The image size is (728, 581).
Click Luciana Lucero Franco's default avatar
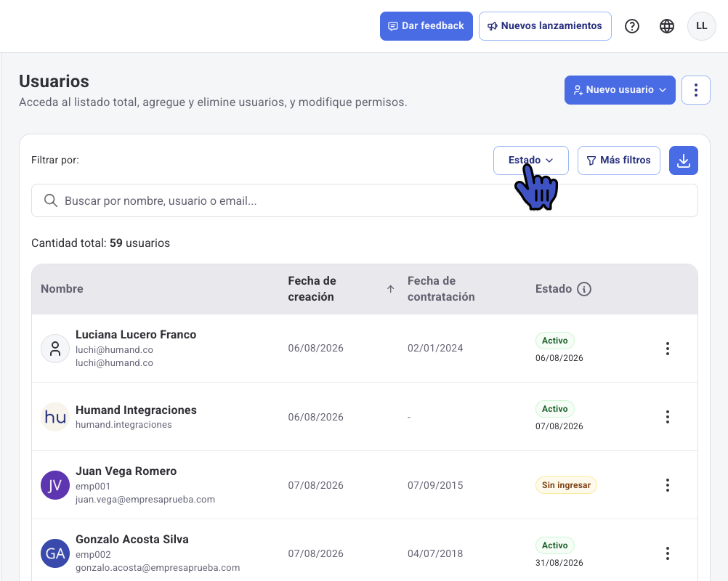click(x=55, y=349)
